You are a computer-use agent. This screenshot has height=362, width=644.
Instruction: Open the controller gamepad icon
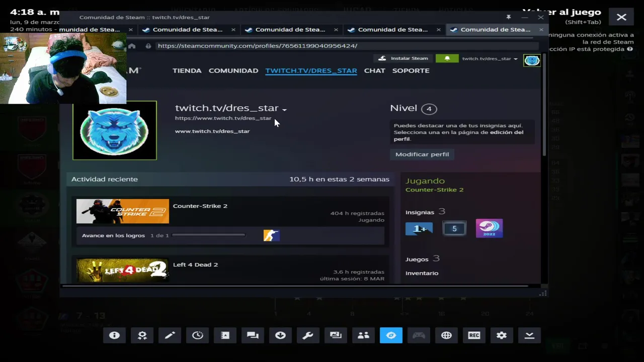pos(419,335)
